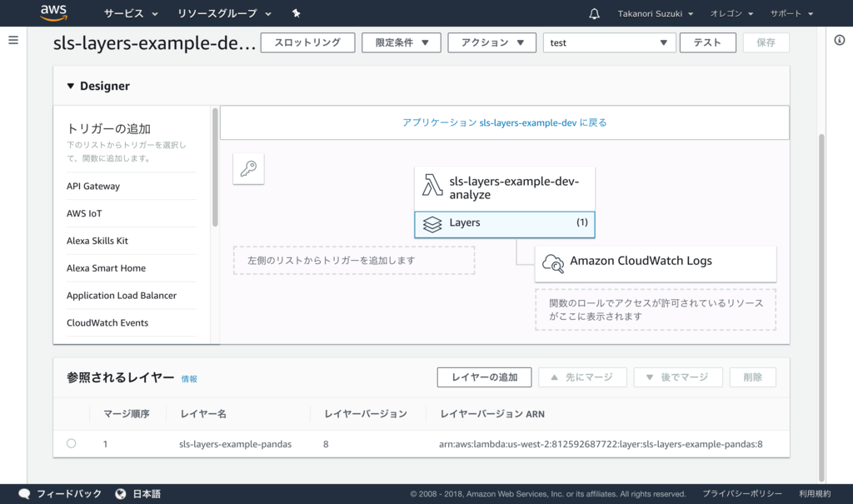The image size is (853, 504).
Task: Click the レイヤーバージョン ARN column header
Action: (x=492, y=414)
